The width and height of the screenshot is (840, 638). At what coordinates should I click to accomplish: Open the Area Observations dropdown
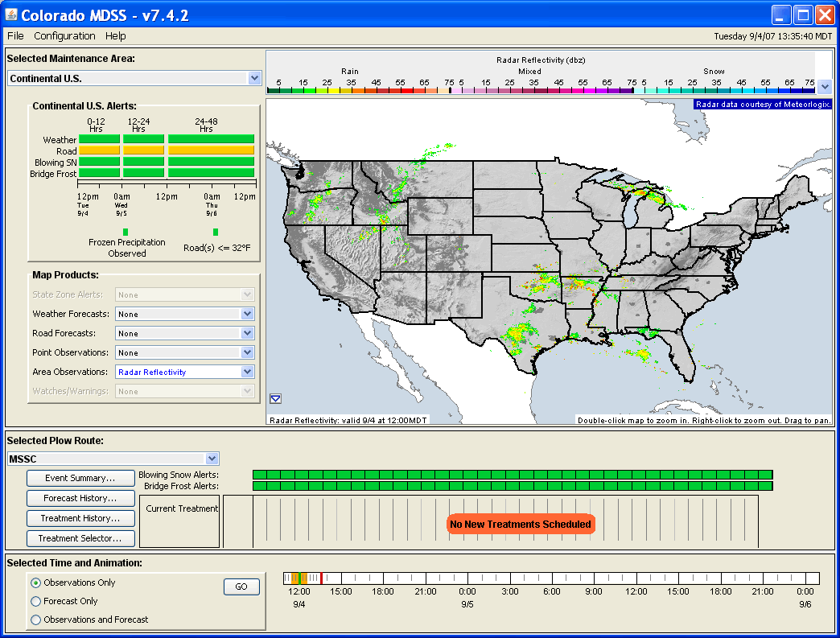click(248, 372)
